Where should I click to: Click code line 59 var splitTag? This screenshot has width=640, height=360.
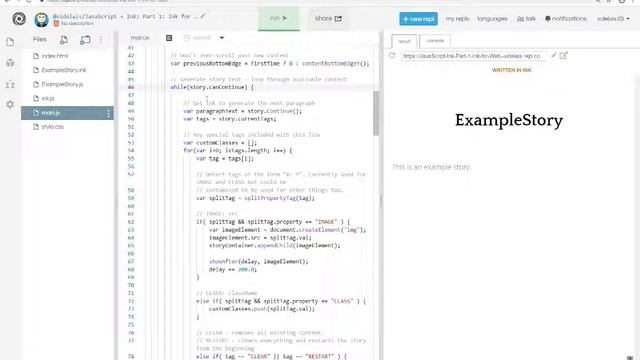click(256, 198)
